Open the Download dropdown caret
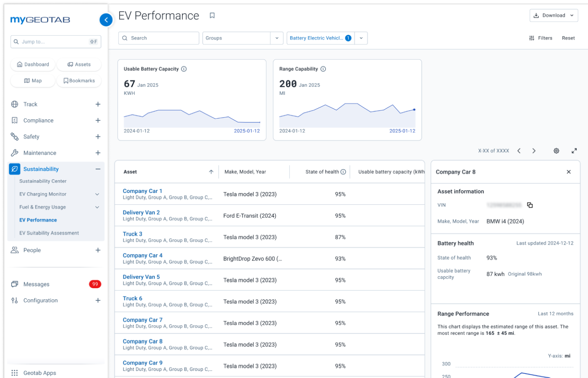 tap(572, 15)
